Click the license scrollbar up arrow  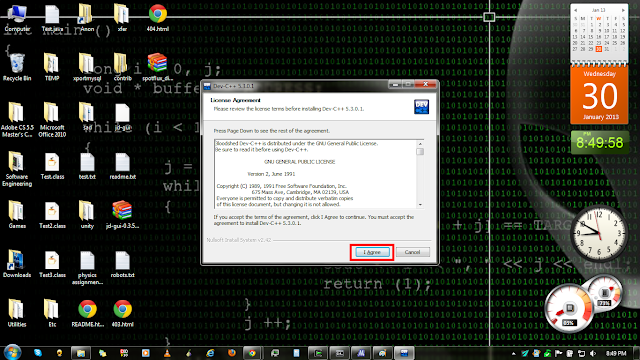tap(420, 144)
